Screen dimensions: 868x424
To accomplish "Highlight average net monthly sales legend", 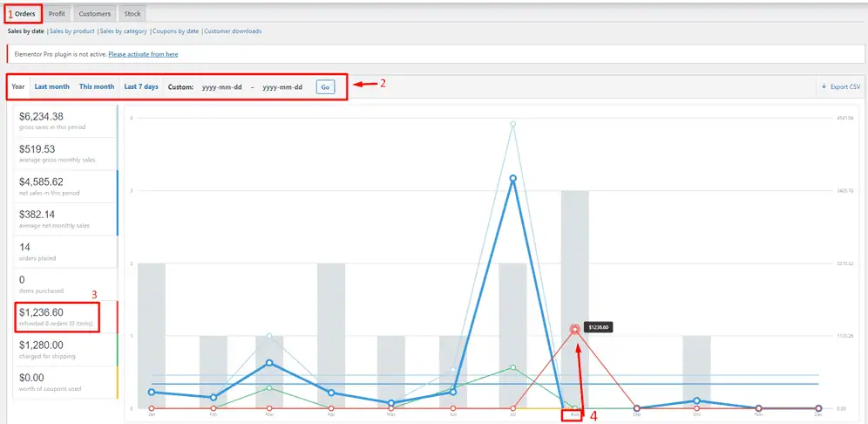I will (65, 220).
